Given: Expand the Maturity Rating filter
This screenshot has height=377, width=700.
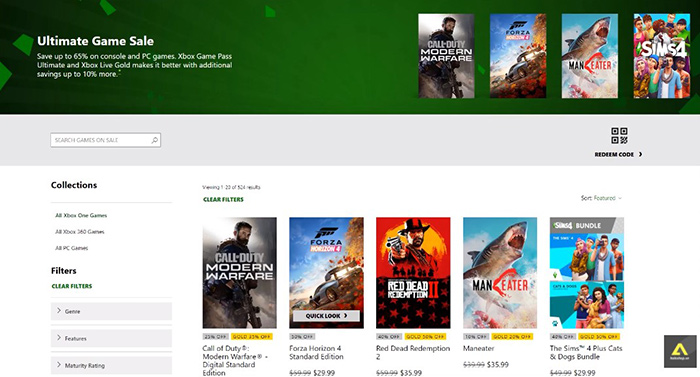Looking at the screenshot, I should [x=111, y=365].
